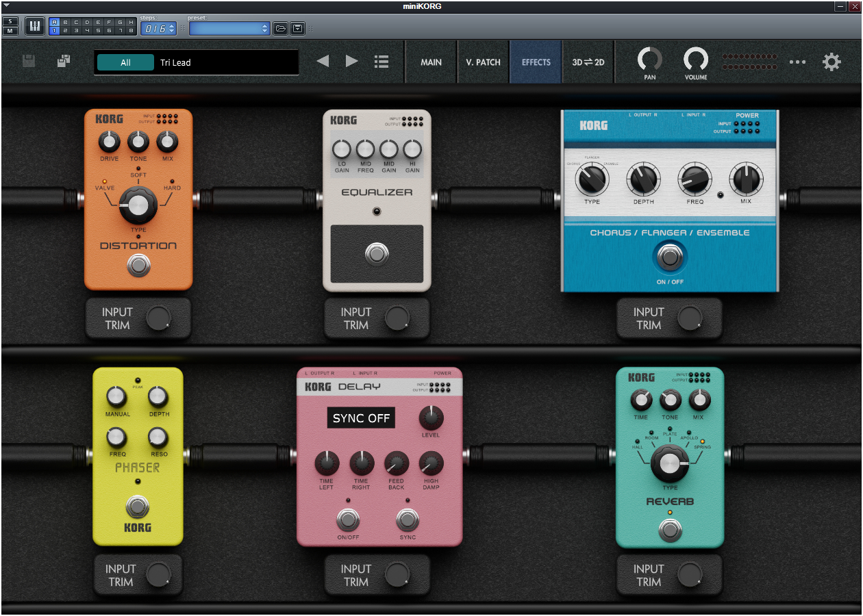Click the Equalizer LO GAIN knob
The image size is (863, 616).
pyautogui.click(x=342, y=149)
